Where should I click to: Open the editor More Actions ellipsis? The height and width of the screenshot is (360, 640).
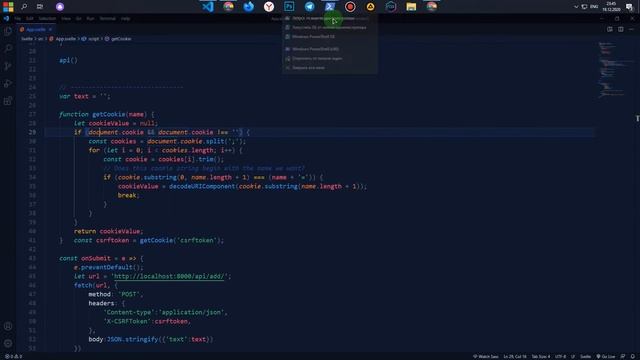(x=631, y=29)
